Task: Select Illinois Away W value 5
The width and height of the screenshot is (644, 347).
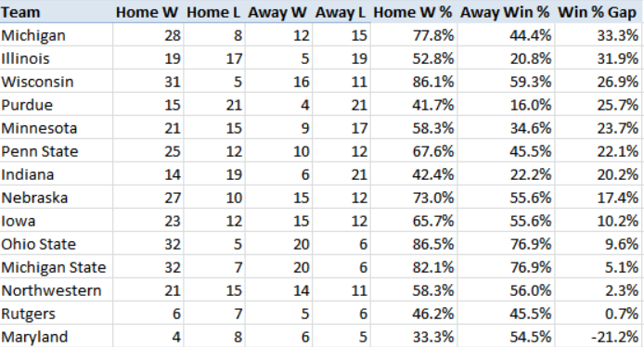Action: 279,58
